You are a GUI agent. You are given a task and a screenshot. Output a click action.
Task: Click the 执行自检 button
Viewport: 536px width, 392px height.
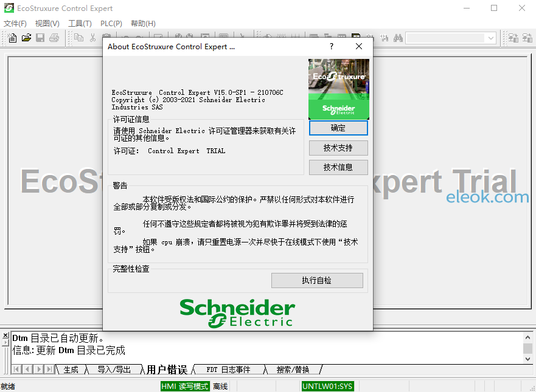(317, 280)
